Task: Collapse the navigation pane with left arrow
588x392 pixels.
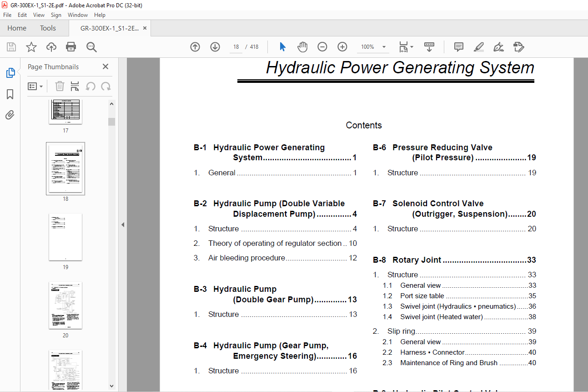Action: (x=122, y=224)
